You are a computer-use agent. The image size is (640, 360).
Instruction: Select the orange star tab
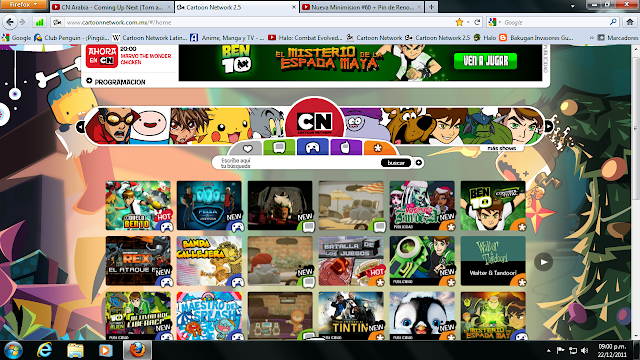click(x=378, y=148)
